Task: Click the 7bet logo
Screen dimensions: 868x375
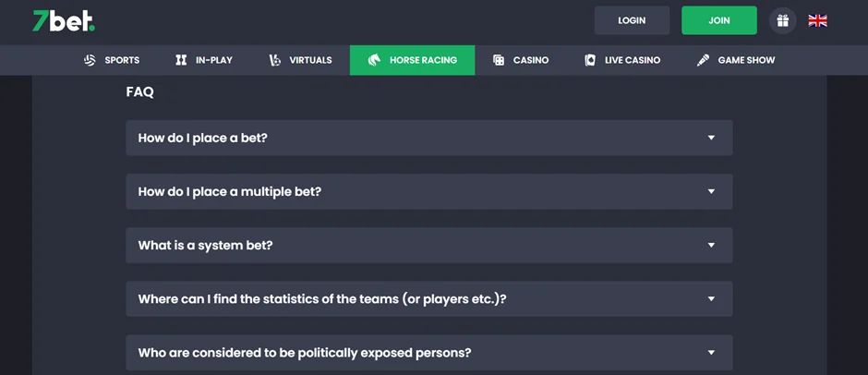Action: click(64, 20)
